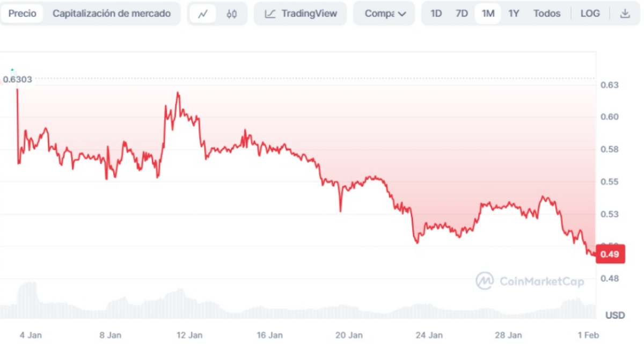This screenshot has height=348, width=644.
Task: Toggle back to Precio view
Action: click(21, 13)
